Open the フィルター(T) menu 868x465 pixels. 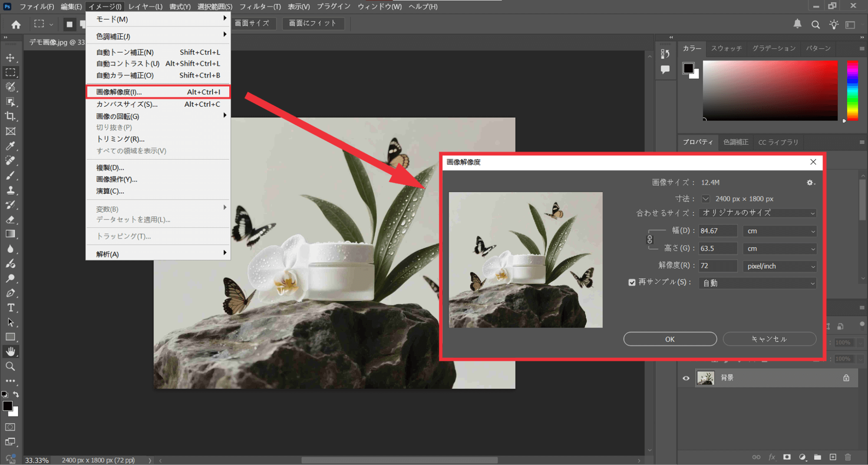pyautogui.click(x=260, y=7)
